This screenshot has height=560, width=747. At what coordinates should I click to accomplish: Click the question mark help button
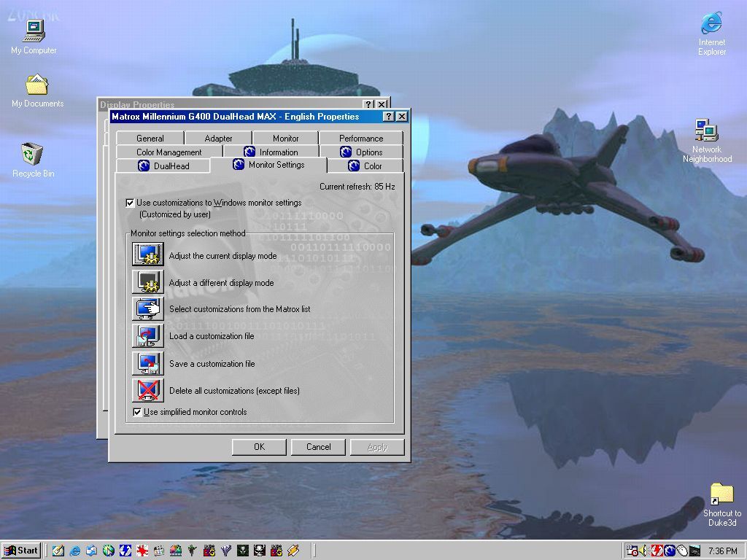389,117
